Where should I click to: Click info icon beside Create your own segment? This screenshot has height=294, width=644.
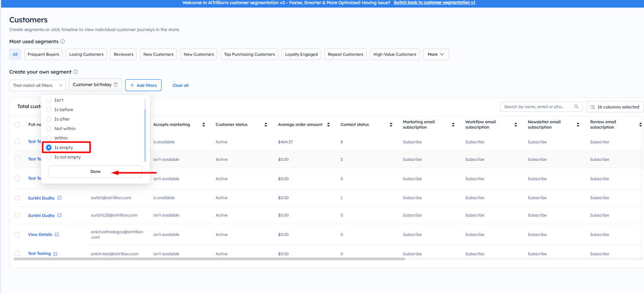point(75,72)
